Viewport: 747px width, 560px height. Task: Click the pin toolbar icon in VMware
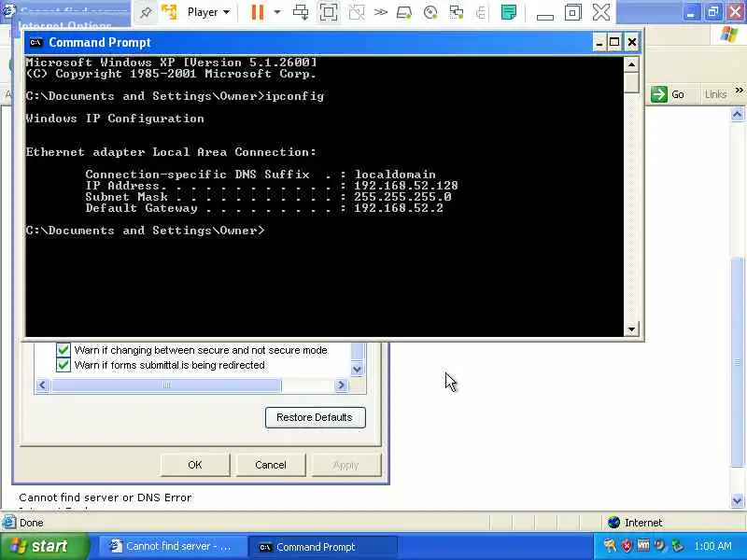pyautogui.click(x=146, y=12)
